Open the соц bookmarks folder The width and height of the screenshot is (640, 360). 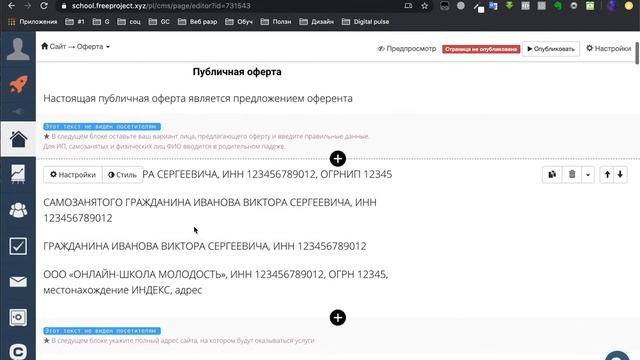129,22
